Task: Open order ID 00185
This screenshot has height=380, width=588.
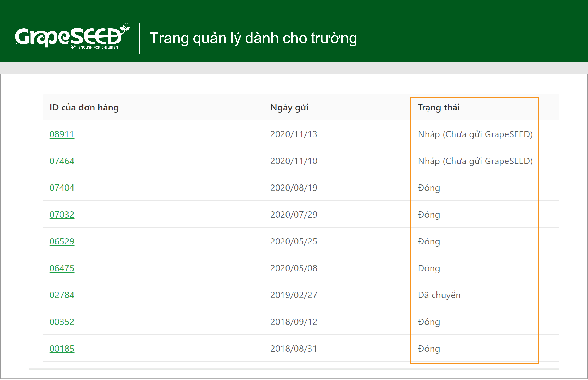Action: point(62,349)
